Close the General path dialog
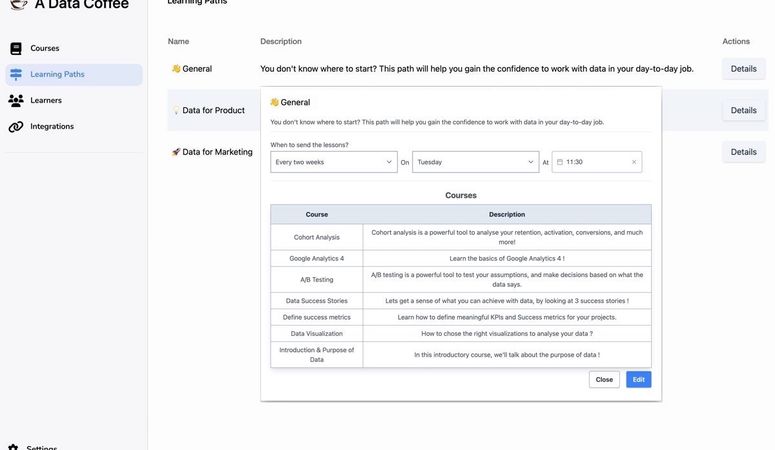The height and width of the screenshot is (450, 775). tap(604, 380)
